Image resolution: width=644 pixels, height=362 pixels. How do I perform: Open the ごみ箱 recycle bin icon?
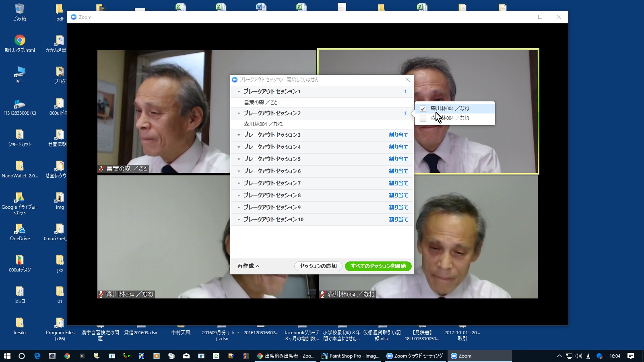pyautogui.click(x=20, y=12)
